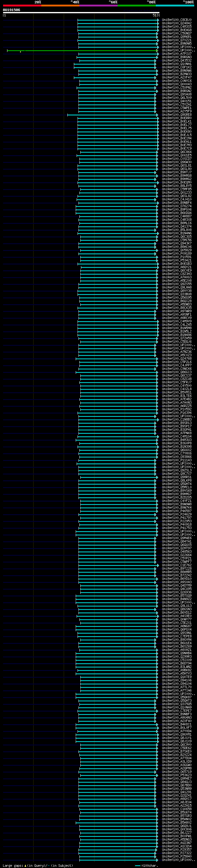This screenshot has width=197, height=868.
Task: Click hit UniRef100_A7PIU7
Action: [x=176, y=54]
